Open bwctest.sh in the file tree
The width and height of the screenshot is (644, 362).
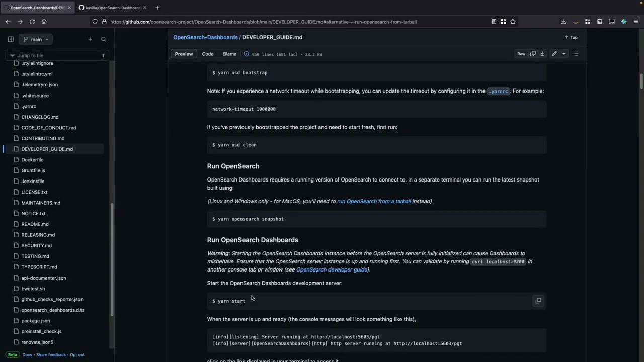point(33,289)
